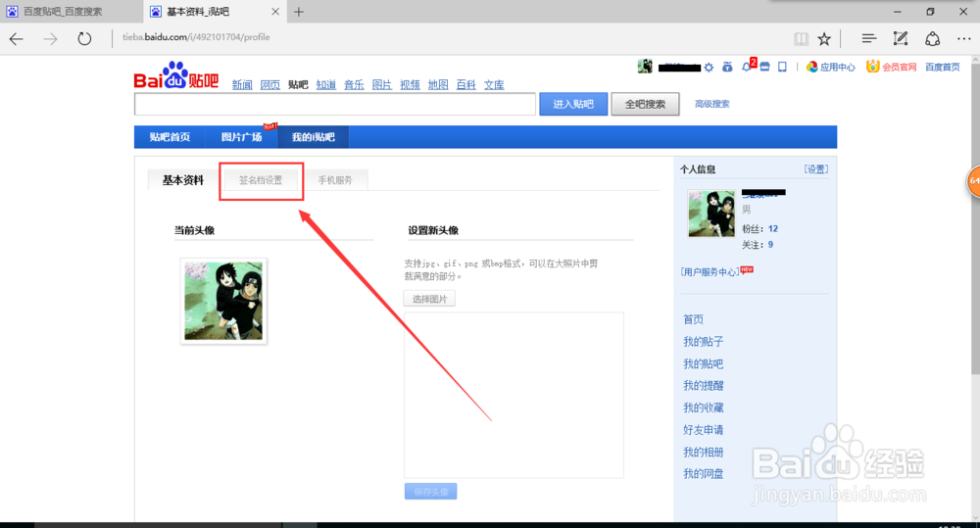The image size is (980, 528).
Task: Open reading view book icon
Action: [801, 39]
